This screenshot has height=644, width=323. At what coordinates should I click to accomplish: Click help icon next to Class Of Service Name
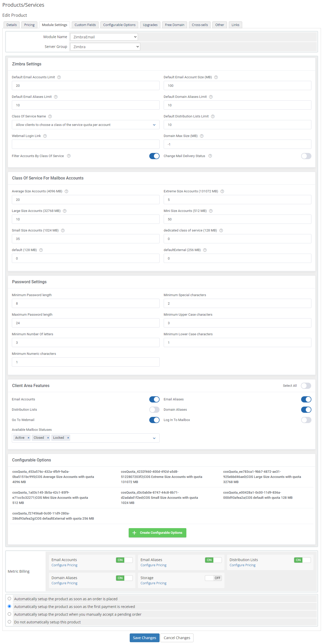[50, 116]
